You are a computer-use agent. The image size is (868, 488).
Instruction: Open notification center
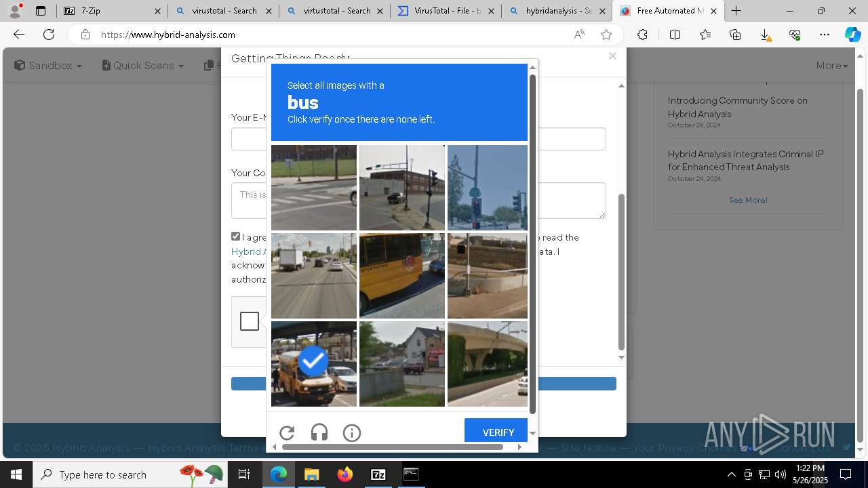tap(846, 474)
